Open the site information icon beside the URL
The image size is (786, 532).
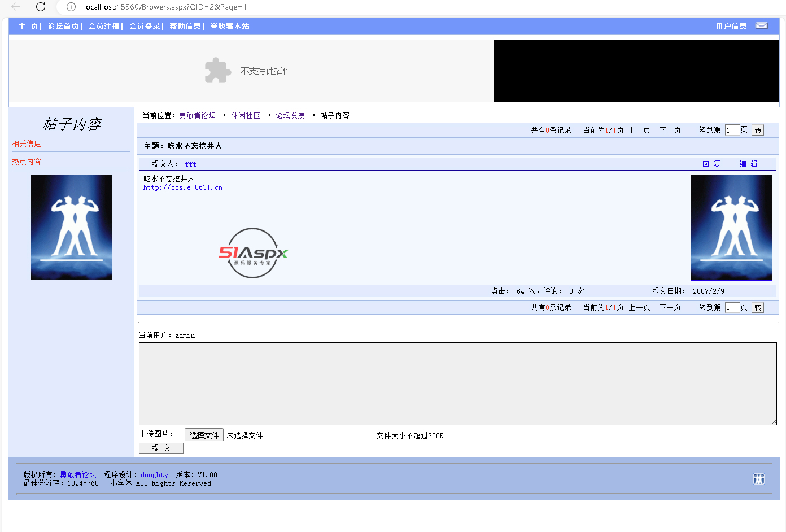point(71,7)
